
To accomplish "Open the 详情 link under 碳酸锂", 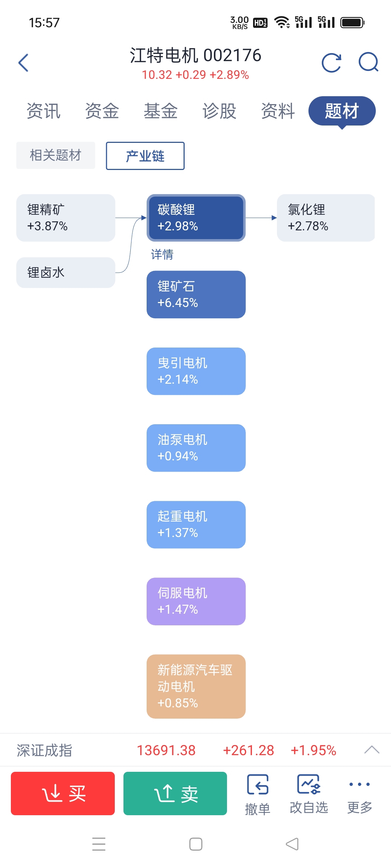I will tap(162, 255).
